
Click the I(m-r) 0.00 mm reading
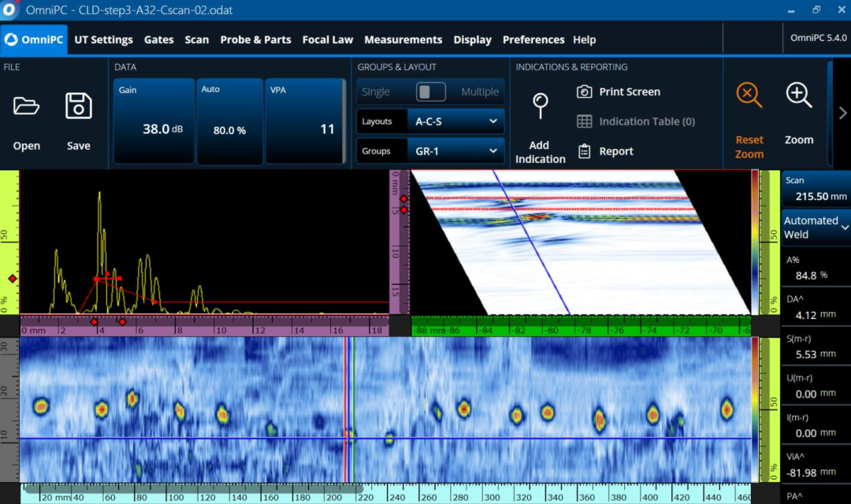click(x=816, y=426)
